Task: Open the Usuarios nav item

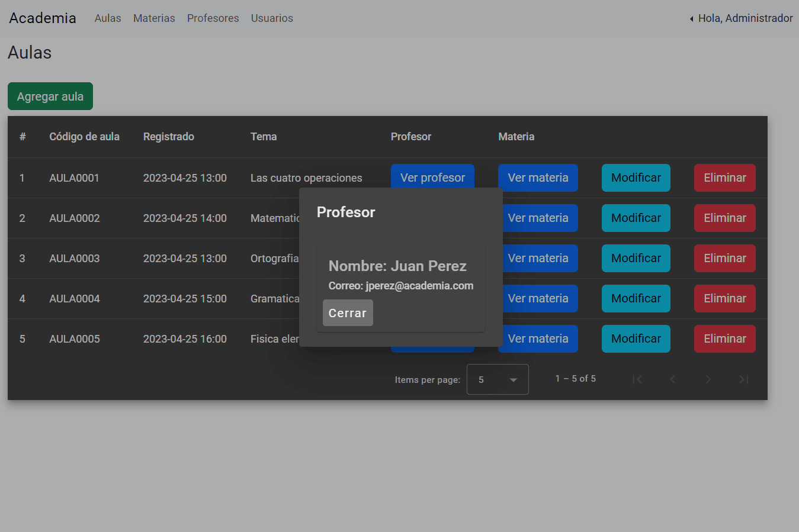Action: click(272, 18)
